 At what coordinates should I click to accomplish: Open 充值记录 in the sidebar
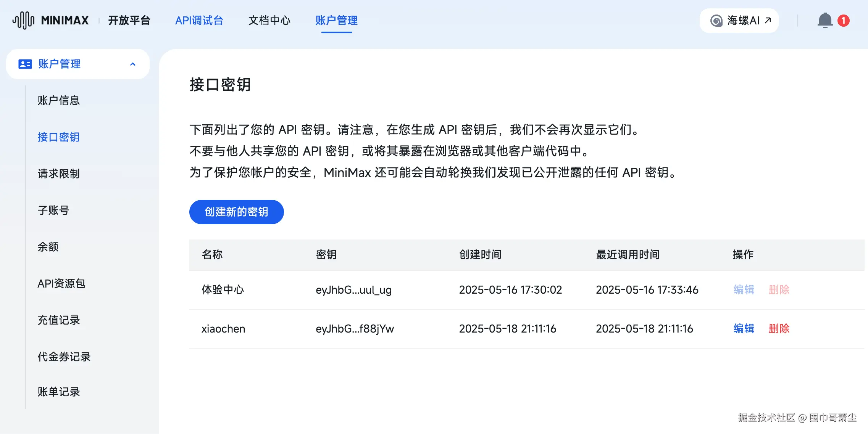[58, 320]
